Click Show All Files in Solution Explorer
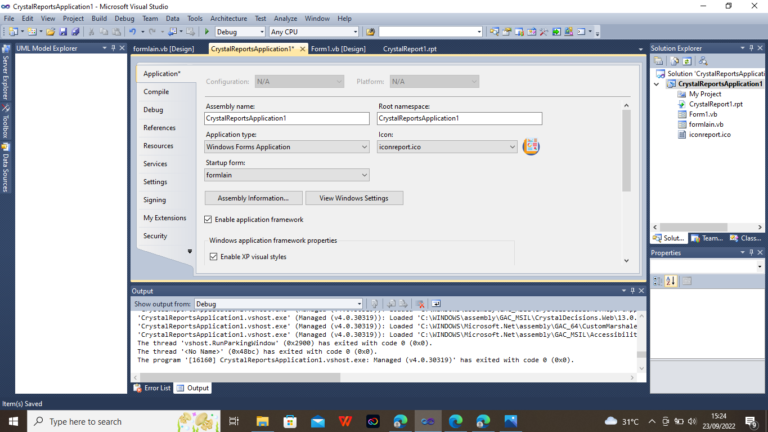This screenshot has width=768, height=432. 674,61
